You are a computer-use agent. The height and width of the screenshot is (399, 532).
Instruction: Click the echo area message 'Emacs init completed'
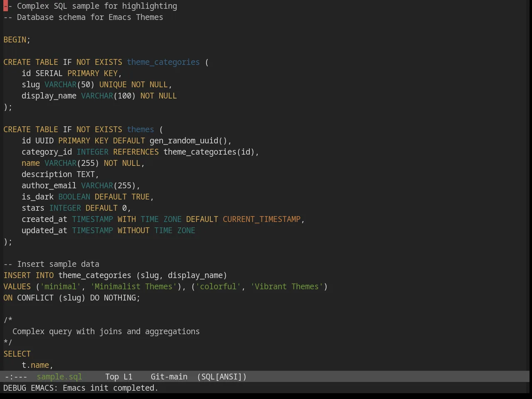(110, 388)
